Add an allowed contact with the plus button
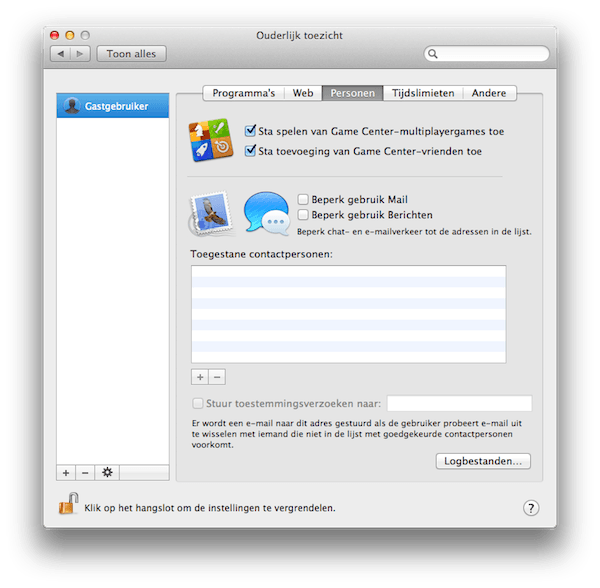600x588 pixels. coord(200,377)
